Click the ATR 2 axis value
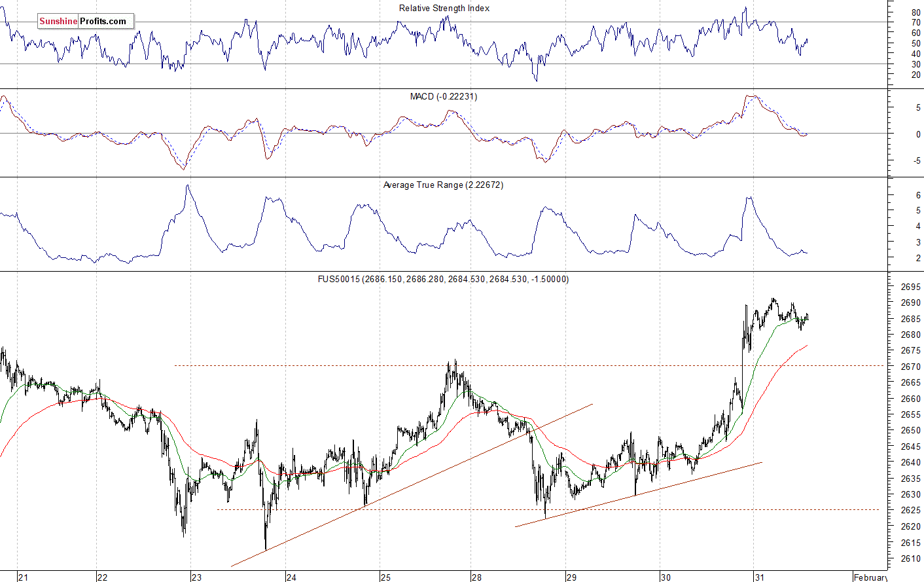 (918, 258)
